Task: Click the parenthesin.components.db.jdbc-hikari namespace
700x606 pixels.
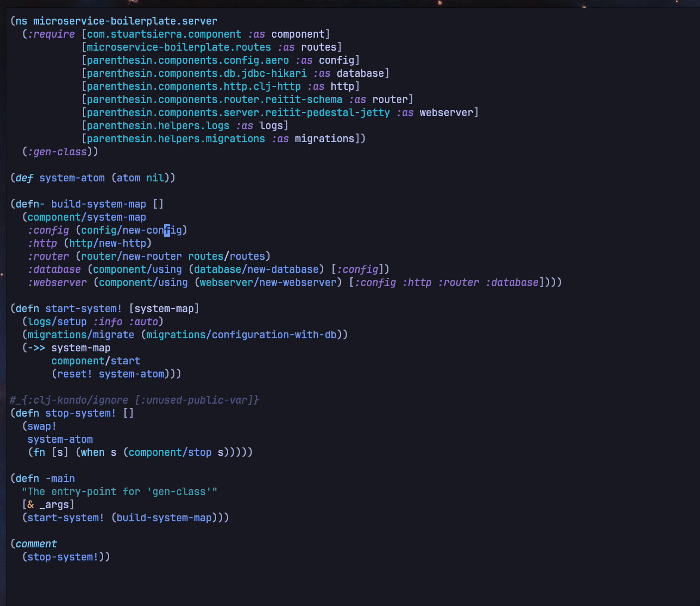Action: coord(196,74)
